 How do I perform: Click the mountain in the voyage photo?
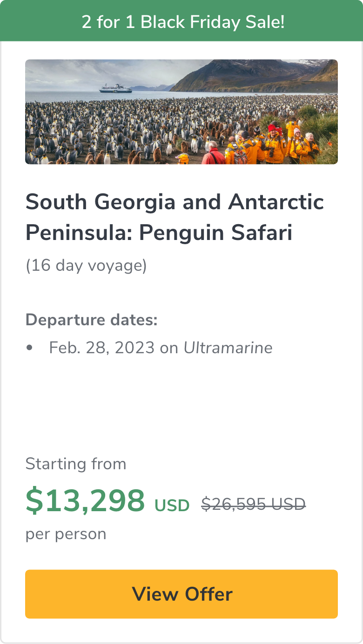pos(251,75)
